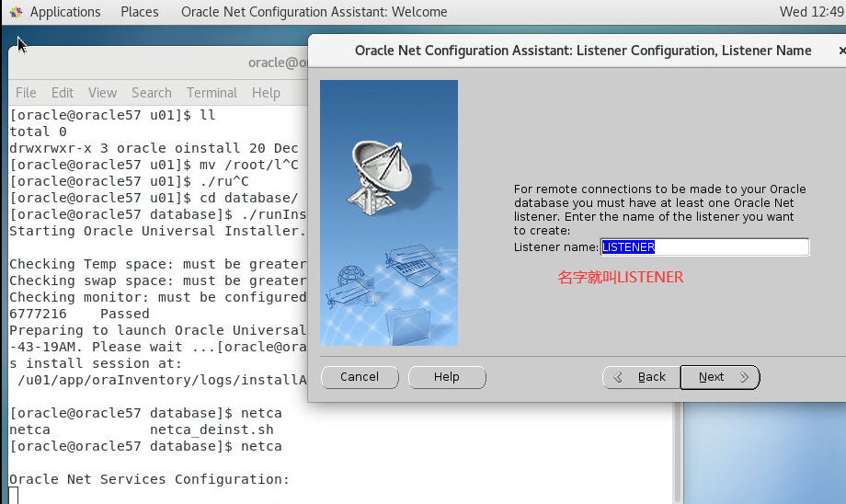This screenshot has height=504, width=846.
Task: Click the dialog title 'Listener Configuration, Listener Name'
Action: pyautogui.click(x=694, y=51)
